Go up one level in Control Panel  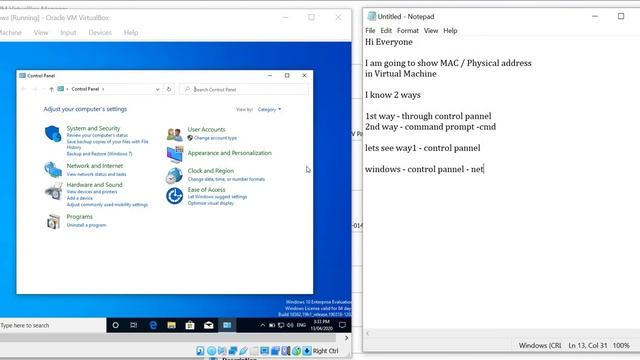click(x=51, y=89)
